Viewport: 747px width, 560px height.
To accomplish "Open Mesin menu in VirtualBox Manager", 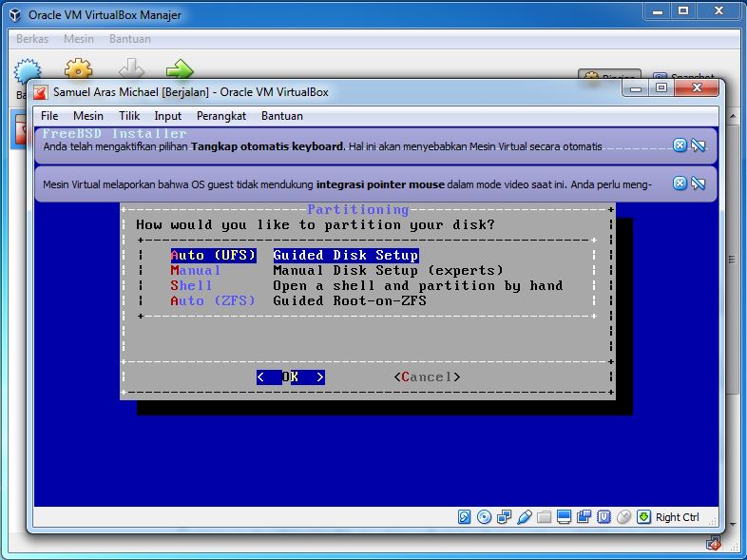I will (x=79, y=39).
